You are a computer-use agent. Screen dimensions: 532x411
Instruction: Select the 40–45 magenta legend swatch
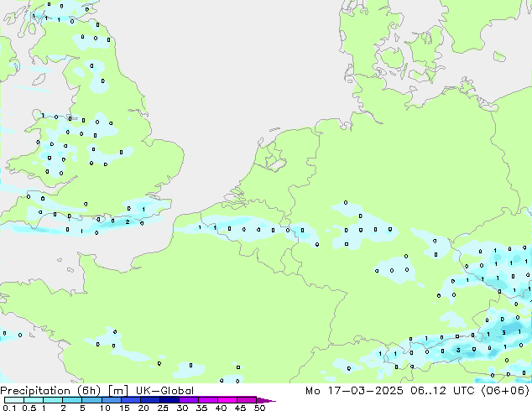pyautogui.click(x=227, y=400)
